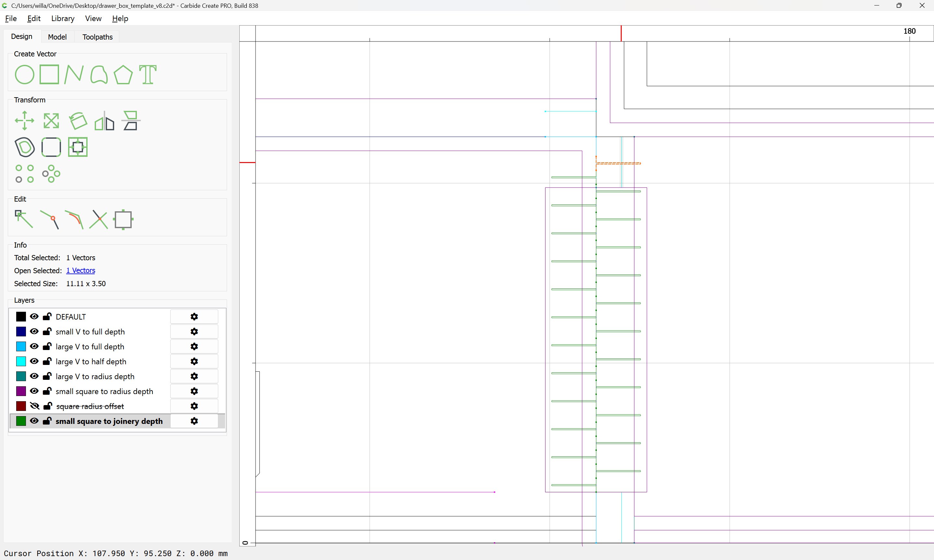Open settings for small V to full depth layer
The width and height of the screenshot is (934, 560).
coord(194,332)
